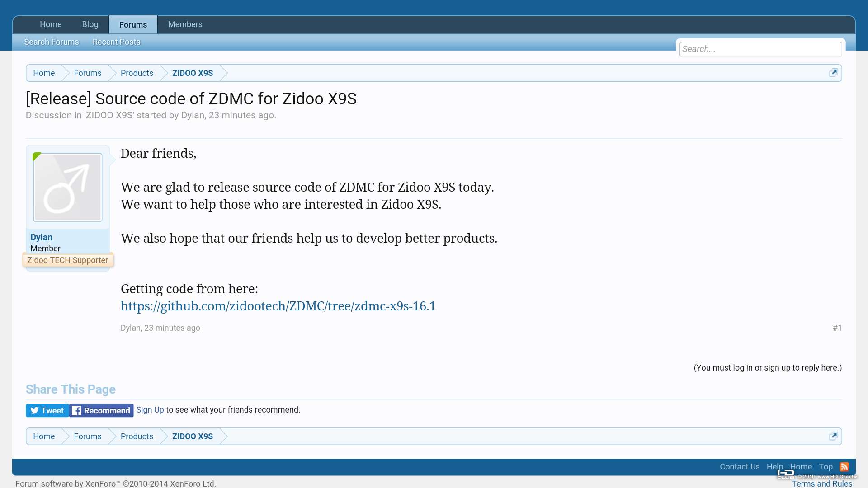Click the Tweet button
868x488 pixels.
[47, 410]
